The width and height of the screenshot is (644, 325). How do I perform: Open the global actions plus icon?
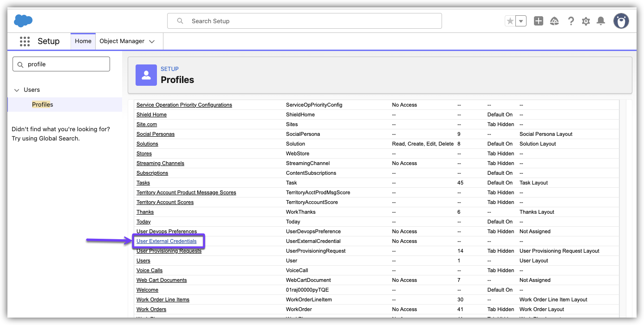point(538,21)
